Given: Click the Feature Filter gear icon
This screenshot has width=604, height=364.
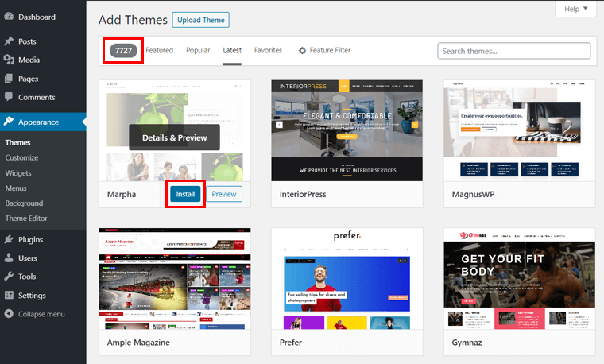Looking at the screenshot, I should pos(302,50).
